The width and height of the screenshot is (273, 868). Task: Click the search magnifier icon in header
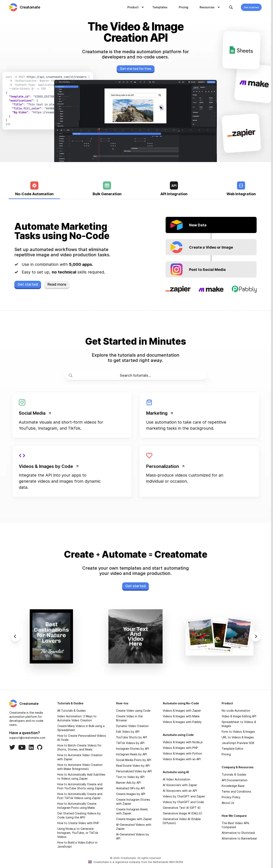coord(231,7)
